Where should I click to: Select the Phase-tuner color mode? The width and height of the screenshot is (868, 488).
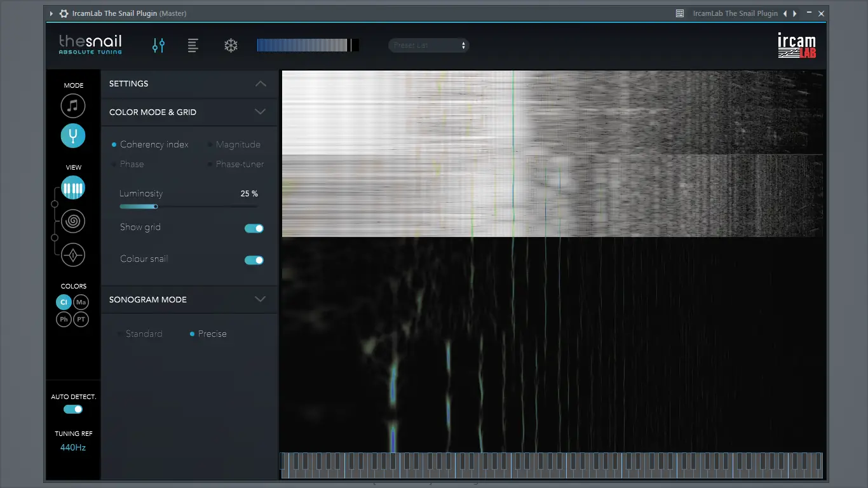tap(235, 164)
